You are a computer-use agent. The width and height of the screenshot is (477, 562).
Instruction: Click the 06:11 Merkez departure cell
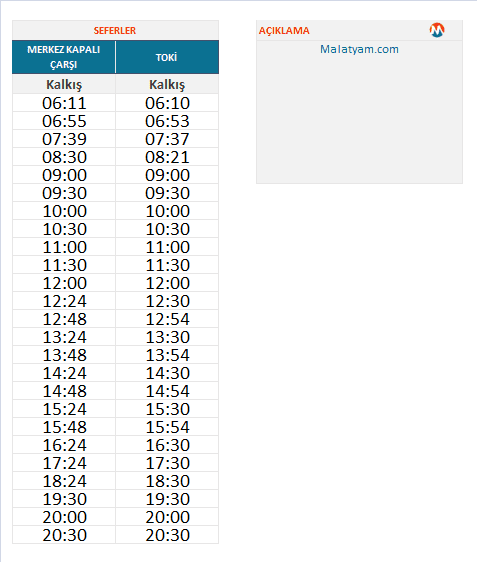(64, 103)
